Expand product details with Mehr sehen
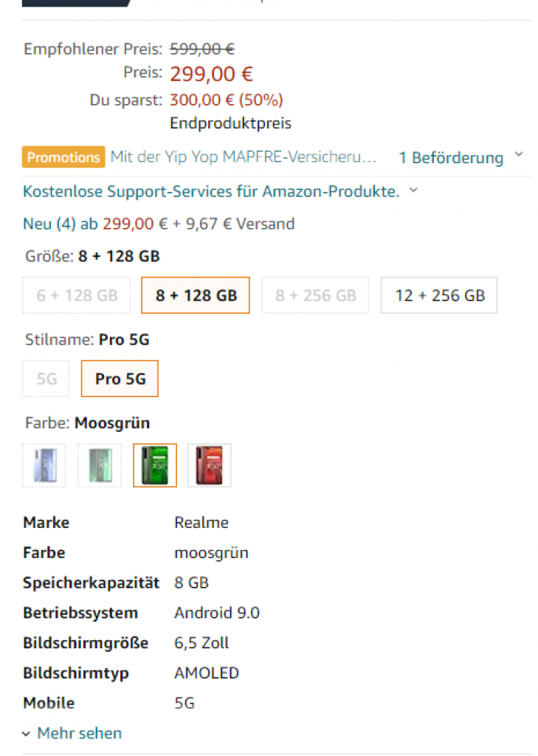This screenshot has width=538, height=756. [x=79, y=733]
